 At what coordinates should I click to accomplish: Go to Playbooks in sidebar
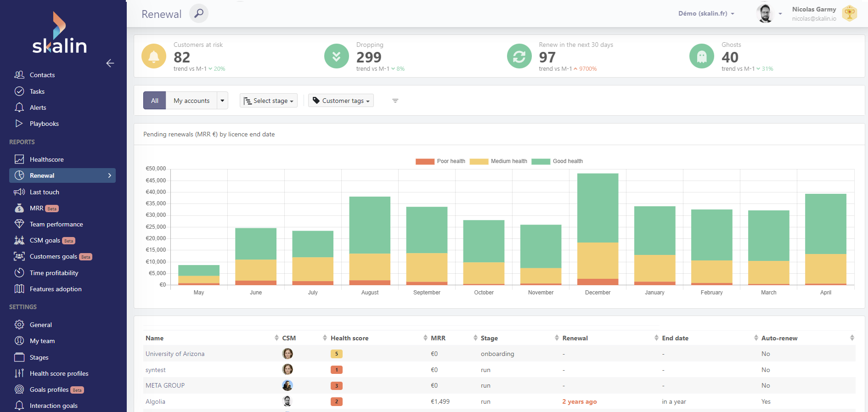click(44, 124)
